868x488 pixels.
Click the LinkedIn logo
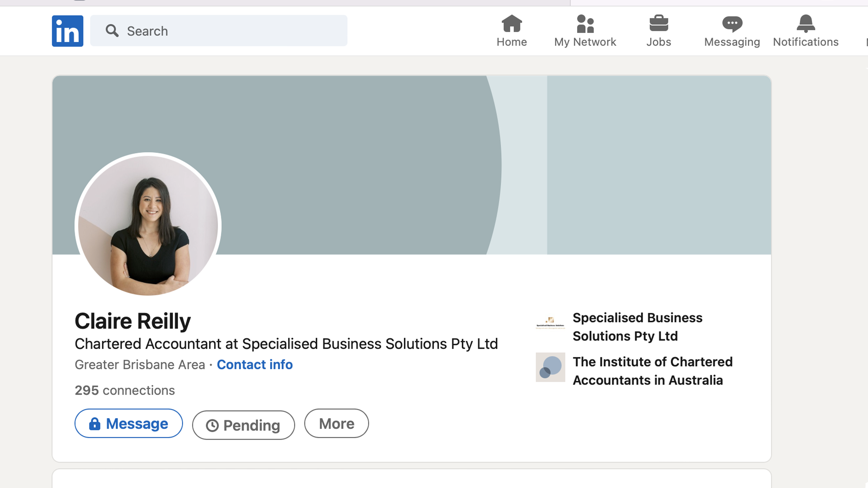pyautogui.click(x=67, y=31)
